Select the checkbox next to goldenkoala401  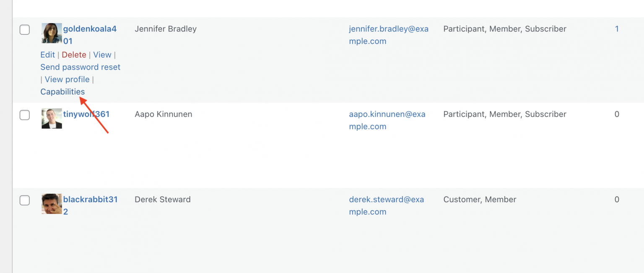pos(25,30)
